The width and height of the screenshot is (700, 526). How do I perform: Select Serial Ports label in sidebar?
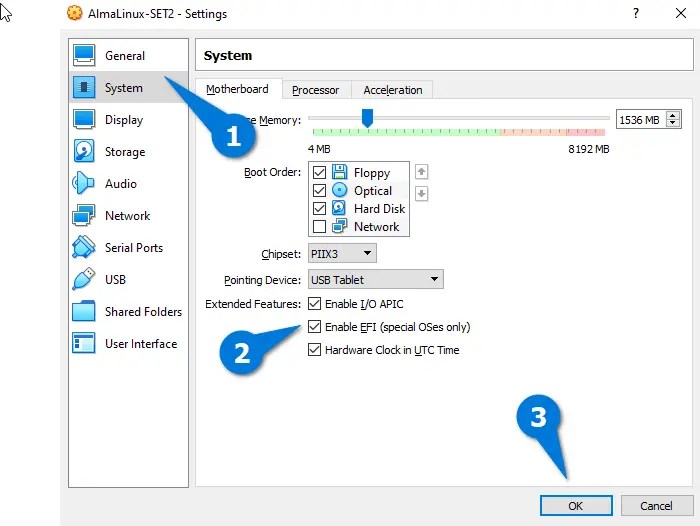[x=134, y=248]
